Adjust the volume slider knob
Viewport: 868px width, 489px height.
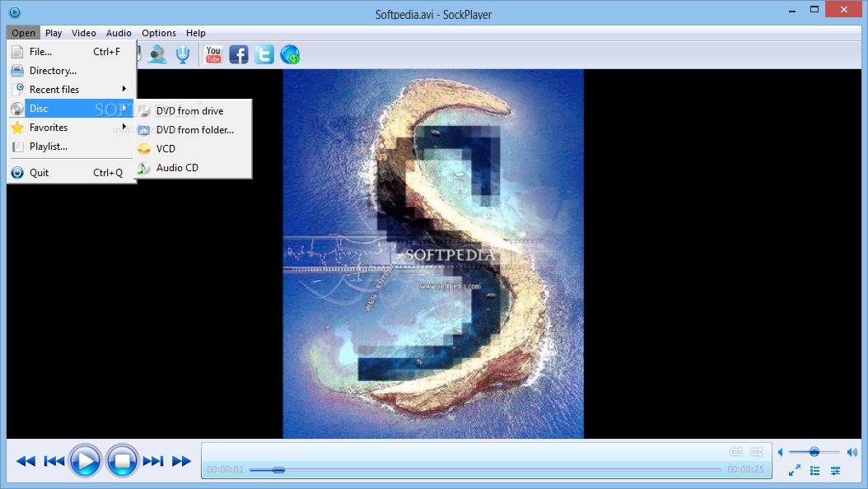click(x=814, y=452)
